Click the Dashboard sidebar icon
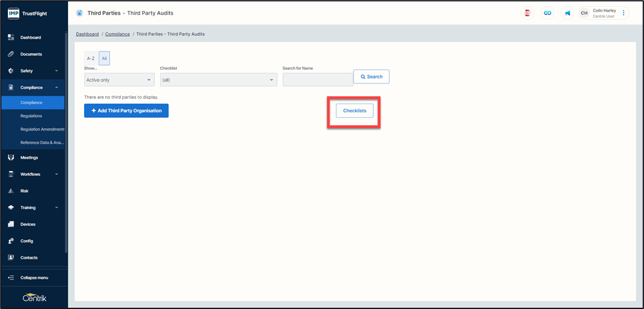The image size is (644, 309). (x=11, y=37)
